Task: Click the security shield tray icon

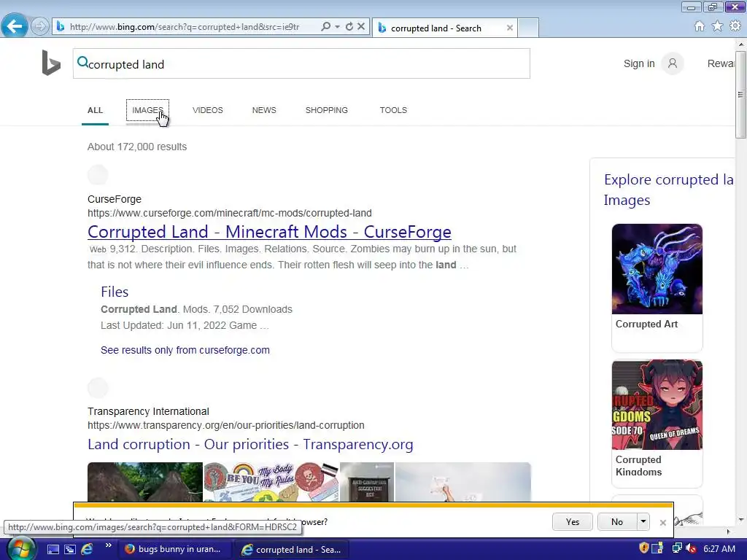Action: (643, 548)
